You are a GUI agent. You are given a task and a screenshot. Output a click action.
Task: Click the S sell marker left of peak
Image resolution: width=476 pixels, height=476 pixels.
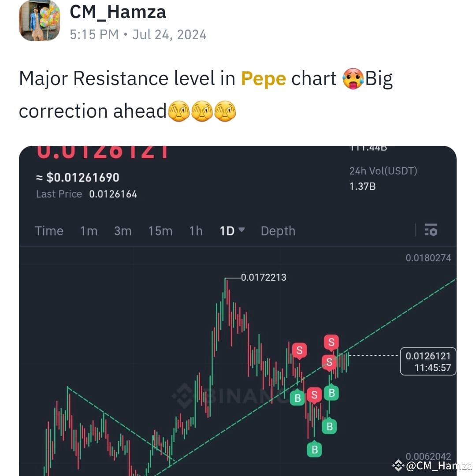point(299,350)
